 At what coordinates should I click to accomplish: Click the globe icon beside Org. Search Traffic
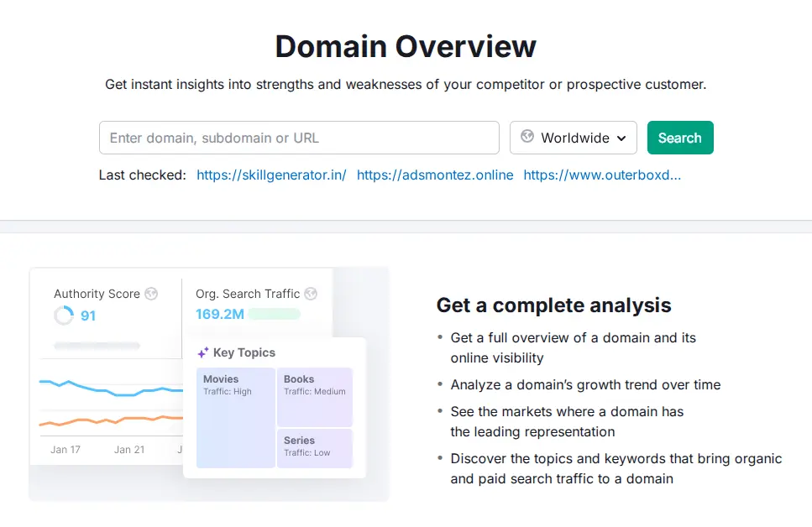pyautogui.click(x=311, y=294)
